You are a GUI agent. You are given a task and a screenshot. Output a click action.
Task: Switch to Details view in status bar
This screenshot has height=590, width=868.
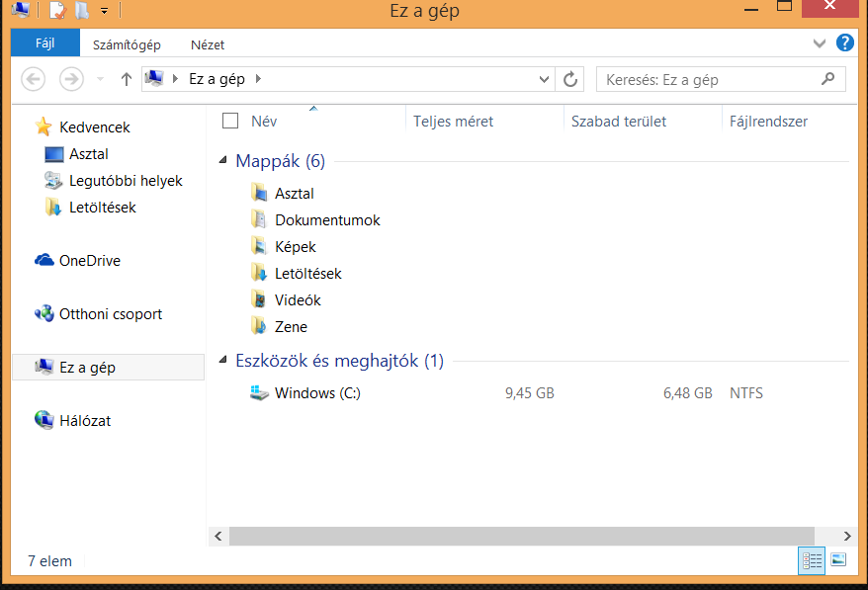[x=812, y=560]
